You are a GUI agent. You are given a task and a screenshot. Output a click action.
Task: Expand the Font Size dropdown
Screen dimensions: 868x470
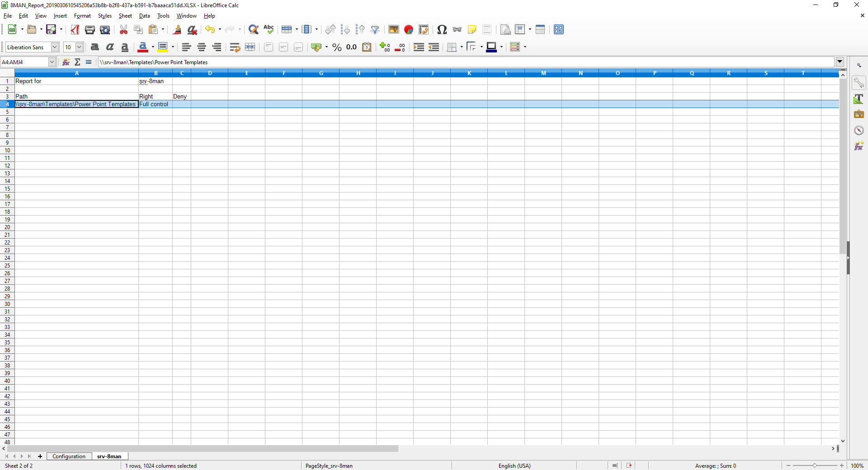[x=79, y=47]
